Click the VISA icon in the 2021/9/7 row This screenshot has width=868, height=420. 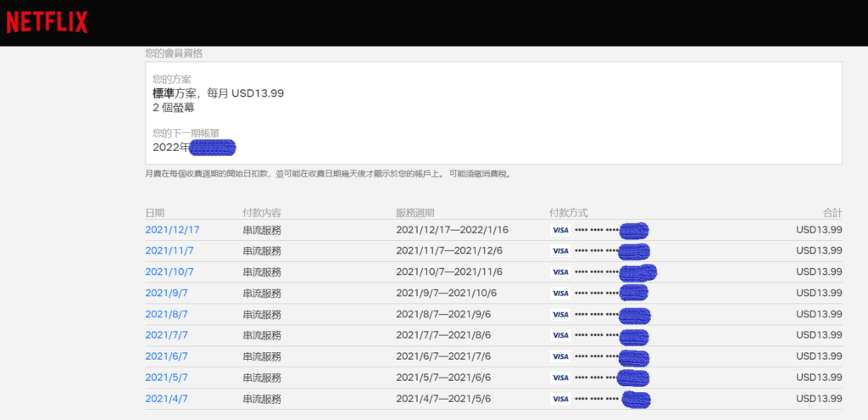[560, 293]
